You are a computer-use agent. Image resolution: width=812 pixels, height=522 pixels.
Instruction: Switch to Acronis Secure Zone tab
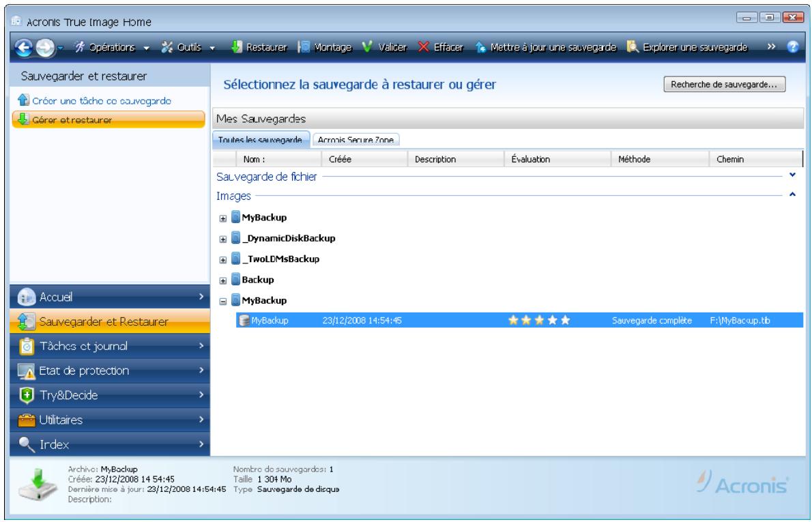356,140
